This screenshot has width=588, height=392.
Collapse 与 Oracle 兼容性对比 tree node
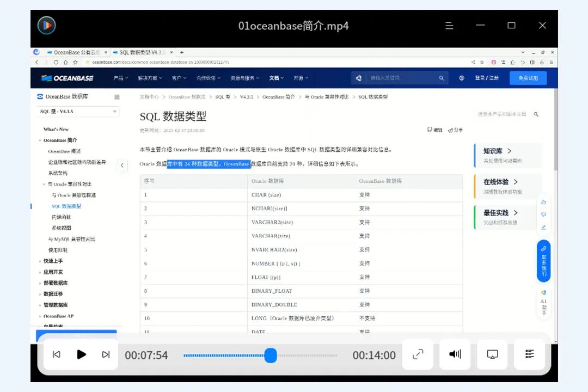44,184
